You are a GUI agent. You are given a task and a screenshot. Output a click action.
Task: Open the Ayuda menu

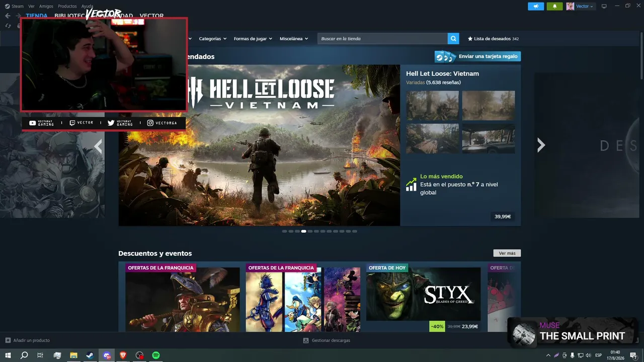pos(87,6)
